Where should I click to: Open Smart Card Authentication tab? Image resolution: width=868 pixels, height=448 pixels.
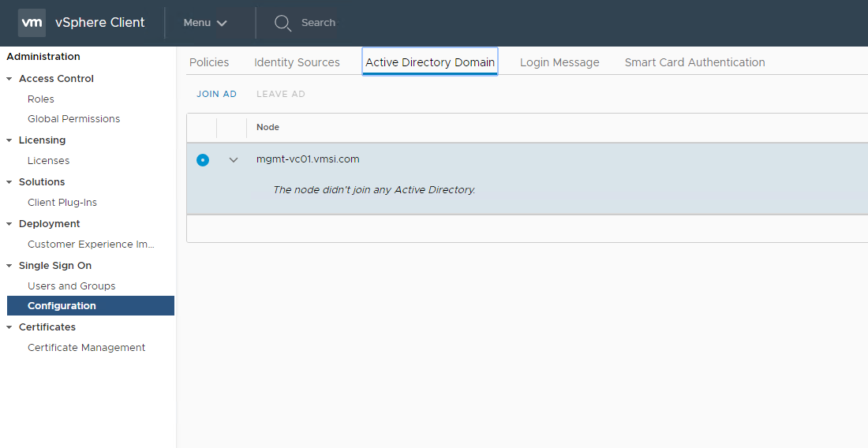[694, 62]
